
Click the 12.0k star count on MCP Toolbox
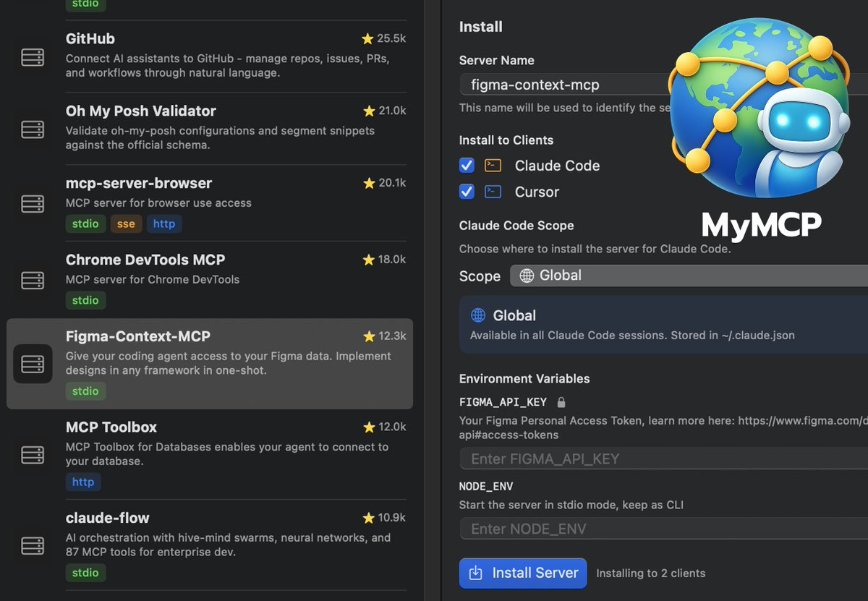click(393, 427)
